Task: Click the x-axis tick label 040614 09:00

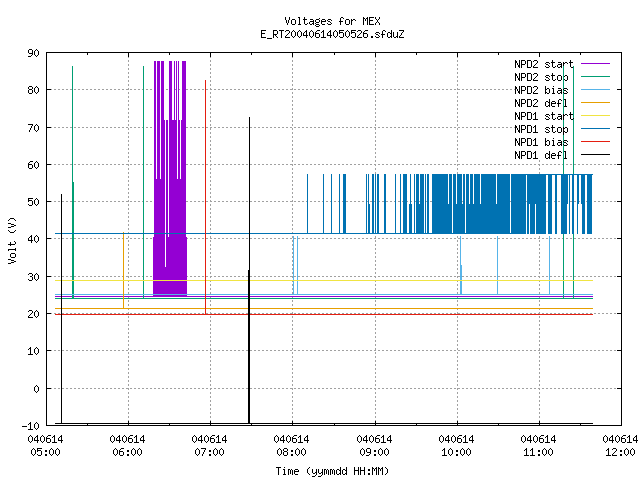Action: [x=374, y=446]
